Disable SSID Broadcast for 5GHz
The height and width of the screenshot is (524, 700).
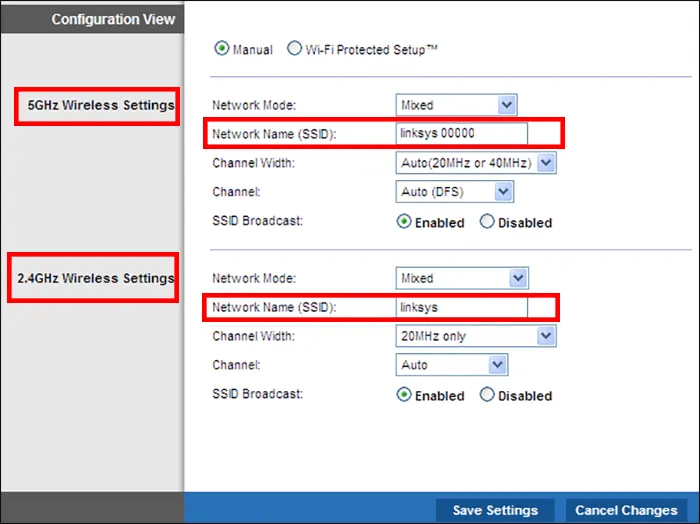tap(487, 221)
